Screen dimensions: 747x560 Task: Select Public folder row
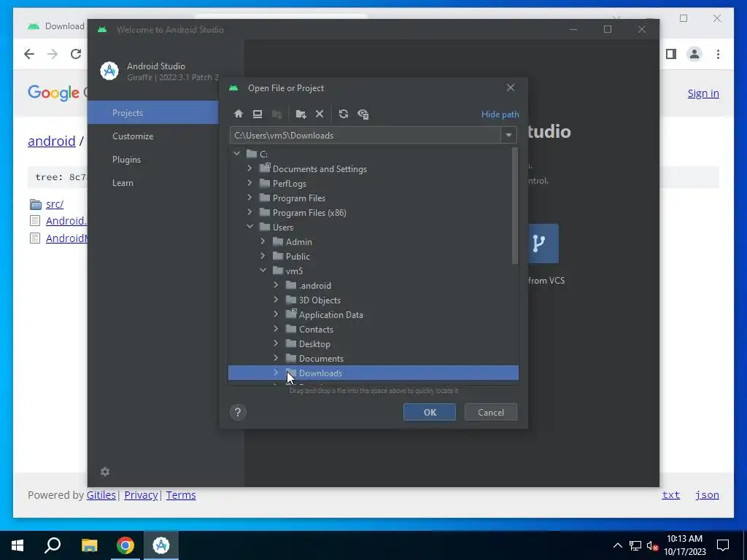click(x=373, y=256)
